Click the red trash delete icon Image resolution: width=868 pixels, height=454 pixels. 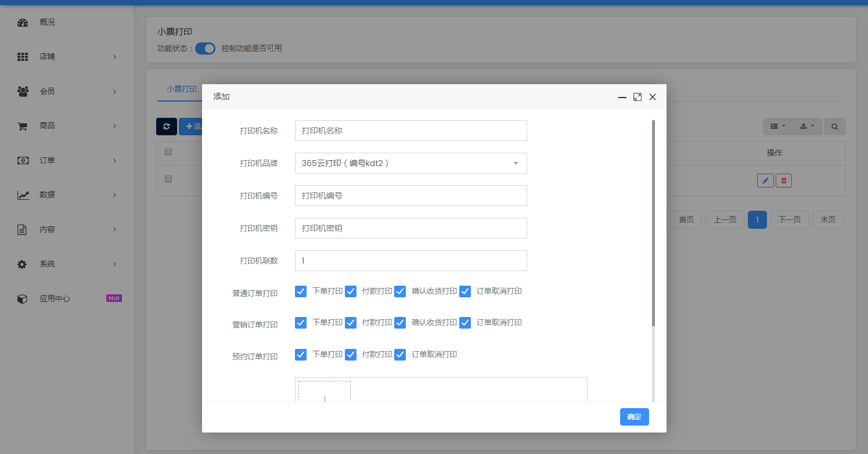pos(784,181)
